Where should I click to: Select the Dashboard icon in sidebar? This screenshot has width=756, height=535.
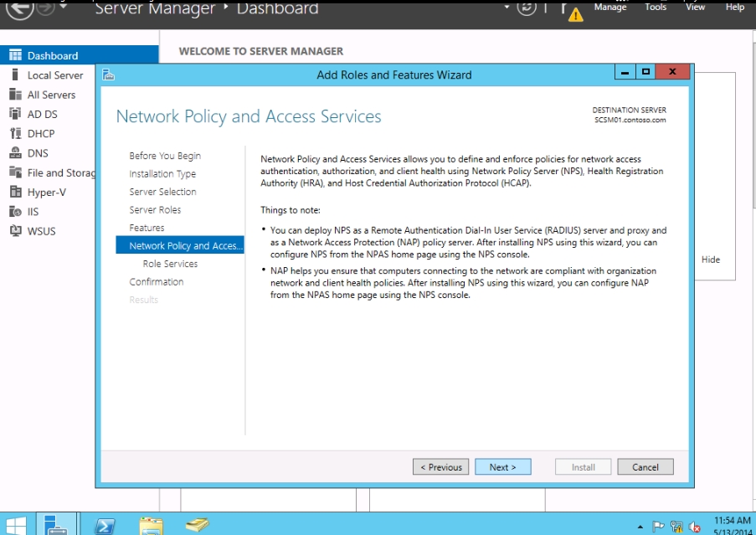point(15,55)
